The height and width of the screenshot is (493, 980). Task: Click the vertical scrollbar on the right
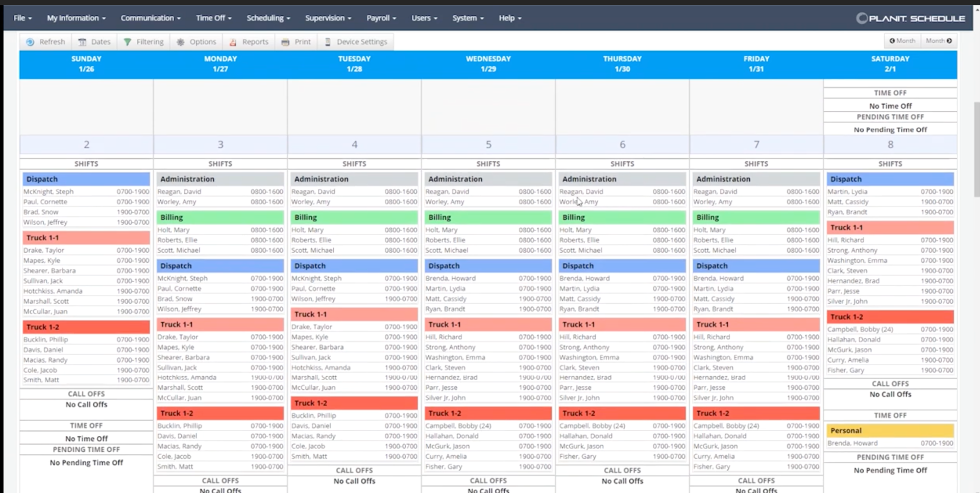coord(976,148)
